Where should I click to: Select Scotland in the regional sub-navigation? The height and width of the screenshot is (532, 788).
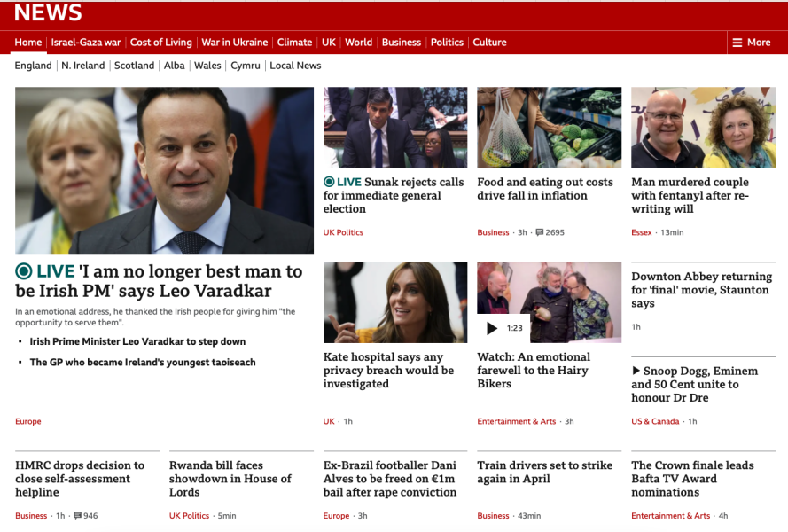(x=134, y=66)
